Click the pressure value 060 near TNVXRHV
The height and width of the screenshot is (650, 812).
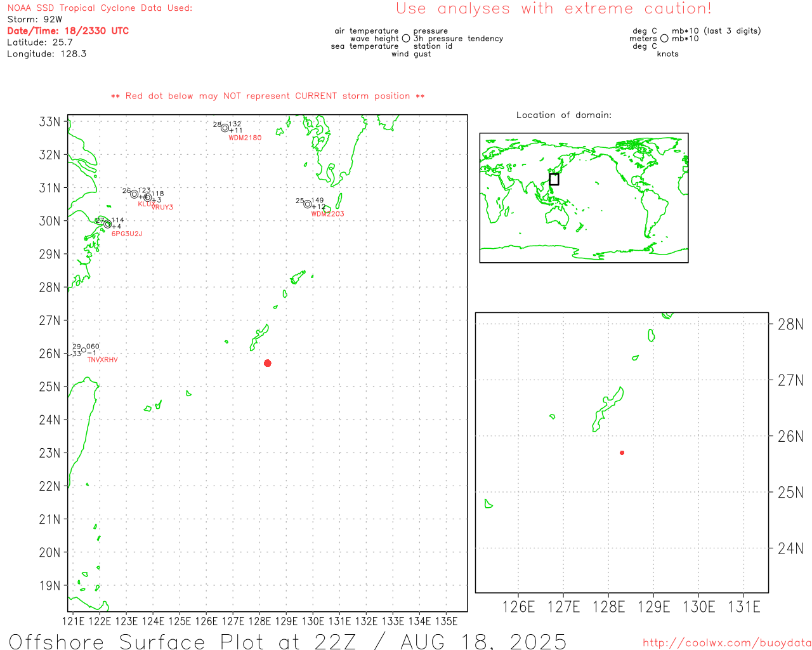pos(93,347)
